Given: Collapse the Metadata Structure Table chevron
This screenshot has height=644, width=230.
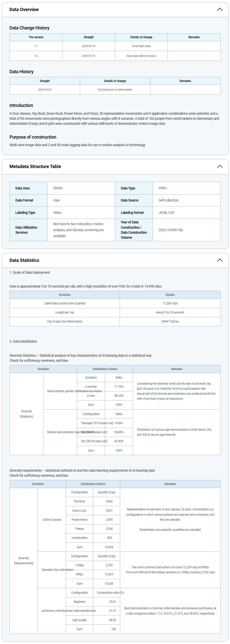Looking at the screenshot, I should [x=219, y=167].
